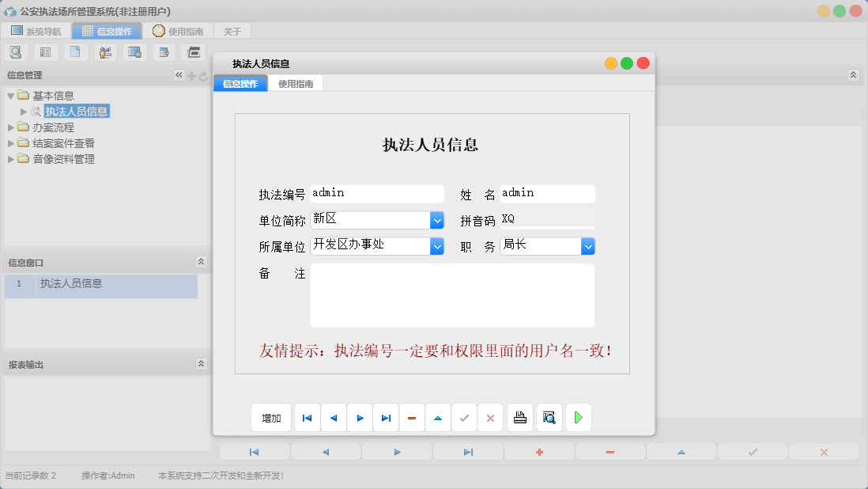Open the 职务 dropdown showing 局长
The image size is (868, 489).
pyautogui.click(x=587, y=246)
